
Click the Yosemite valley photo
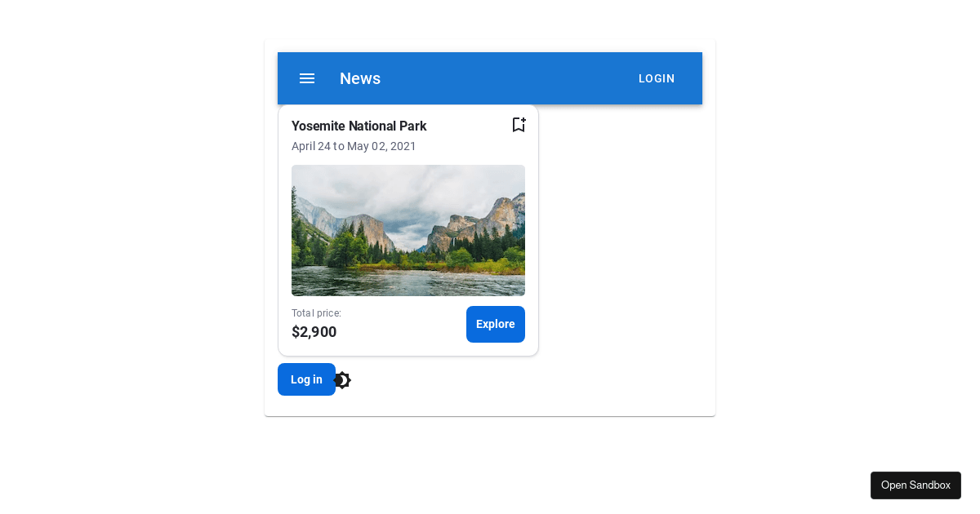[x=408, y=230]
